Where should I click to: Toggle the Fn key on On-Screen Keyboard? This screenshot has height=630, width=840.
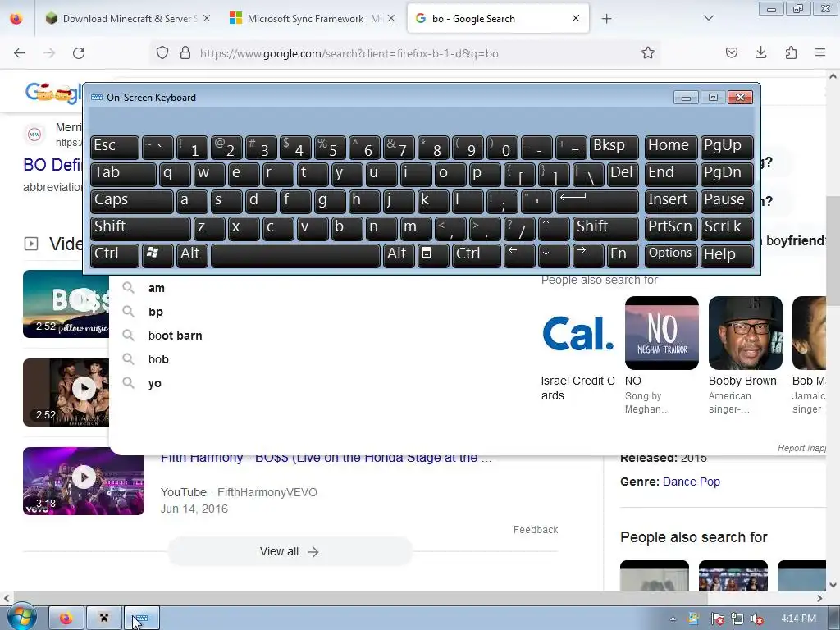(623, 255)
